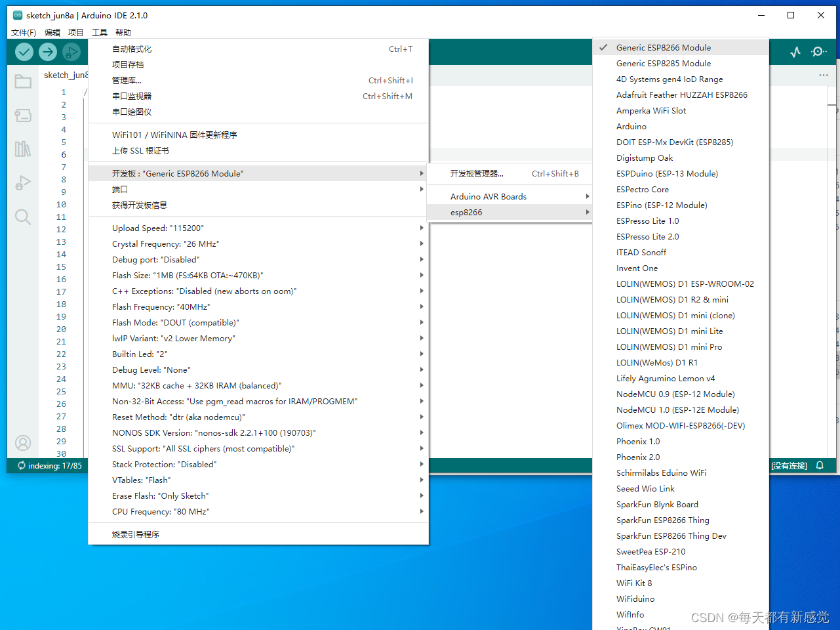Choose 管理库... menu entry

click(x=258, y=80)
